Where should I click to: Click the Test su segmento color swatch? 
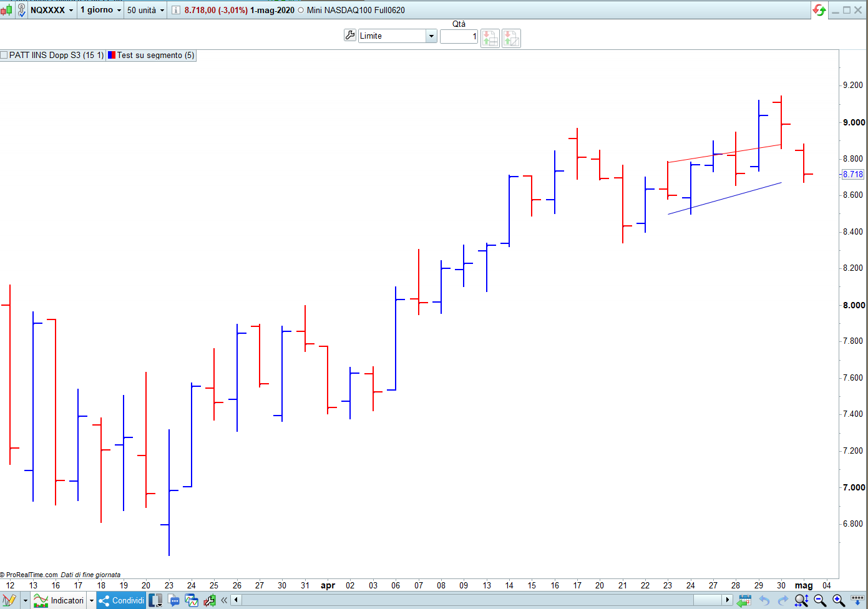111,55
